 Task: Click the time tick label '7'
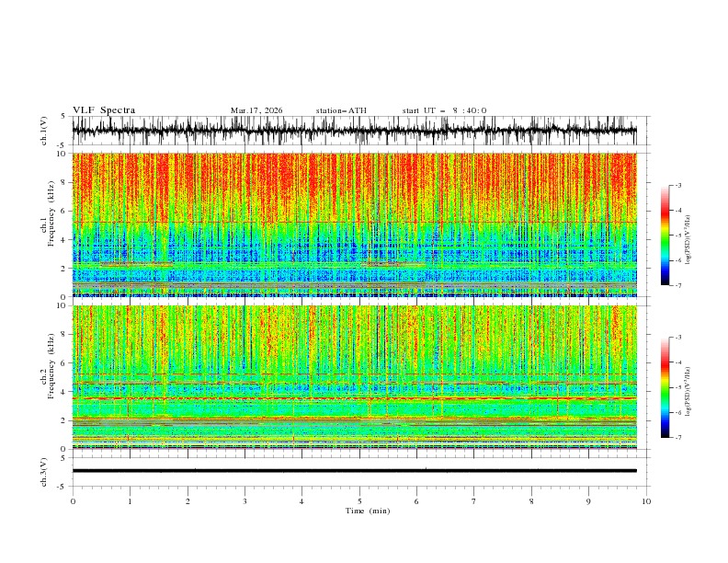click(x=474, y=501)
